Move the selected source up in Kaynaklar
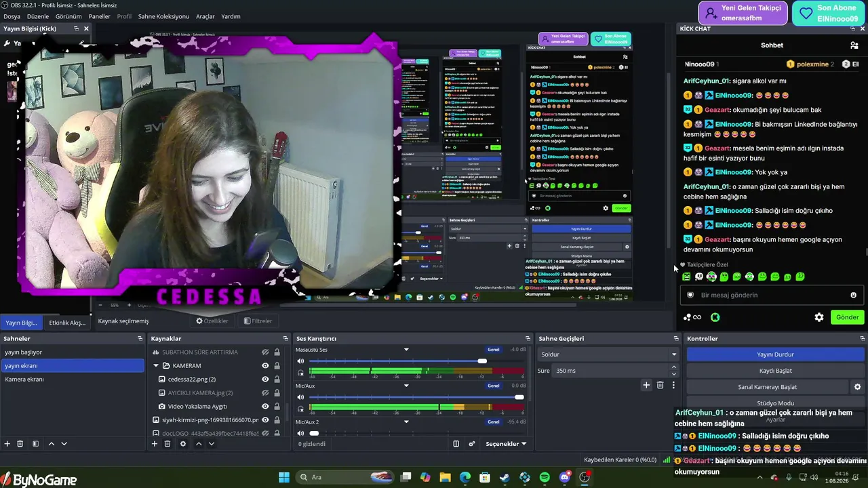Viewport: 868px width, 488px height. (x=199, y=444)
